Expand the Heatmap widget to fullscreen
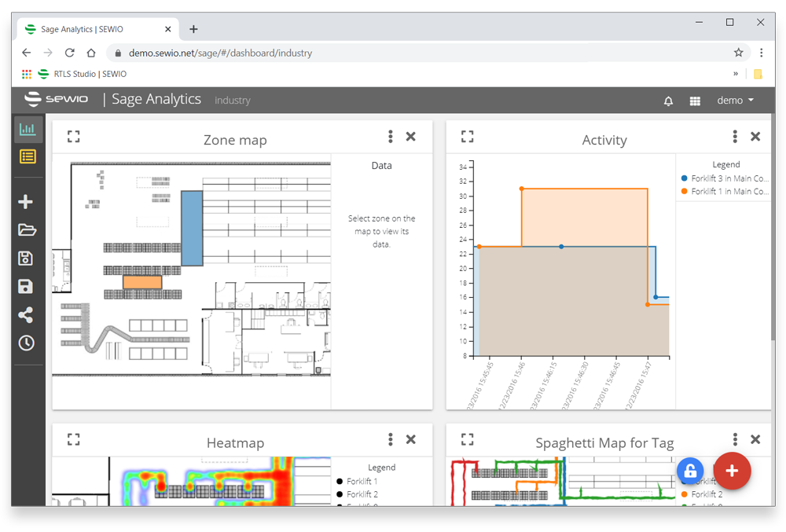Image resolution: width=786 pixels, height=532 pixels. 73,439
